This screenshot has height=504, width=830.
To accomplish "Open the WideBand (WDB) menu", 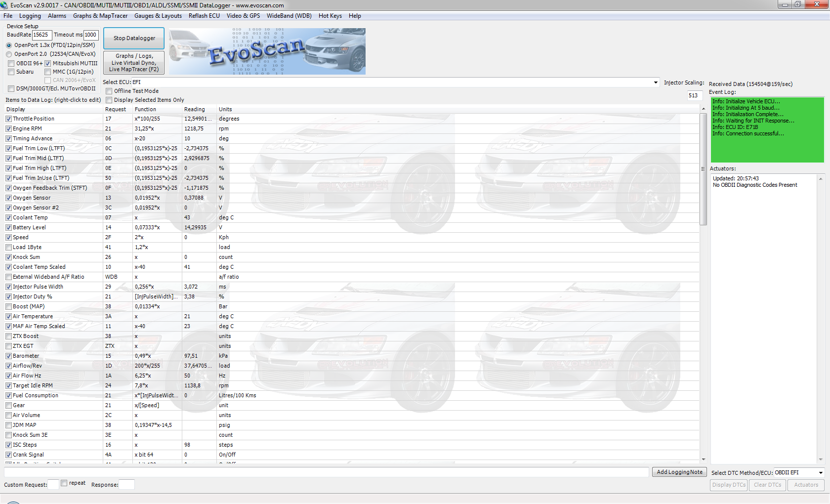I will pyautogui.click(x=289, y=16).
